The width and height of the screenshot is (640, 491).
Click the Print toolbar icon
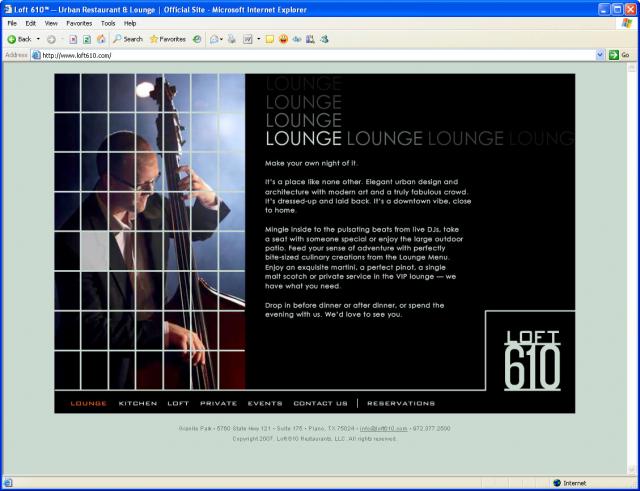(x=231, y=39)
